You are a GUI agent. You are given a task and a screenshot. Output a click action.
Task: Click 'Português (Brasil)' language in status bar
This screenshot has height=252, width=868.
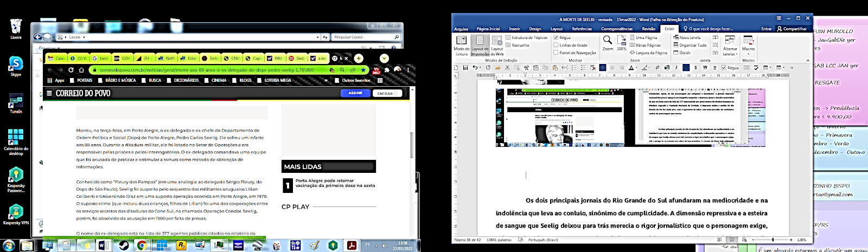(543, 240)
